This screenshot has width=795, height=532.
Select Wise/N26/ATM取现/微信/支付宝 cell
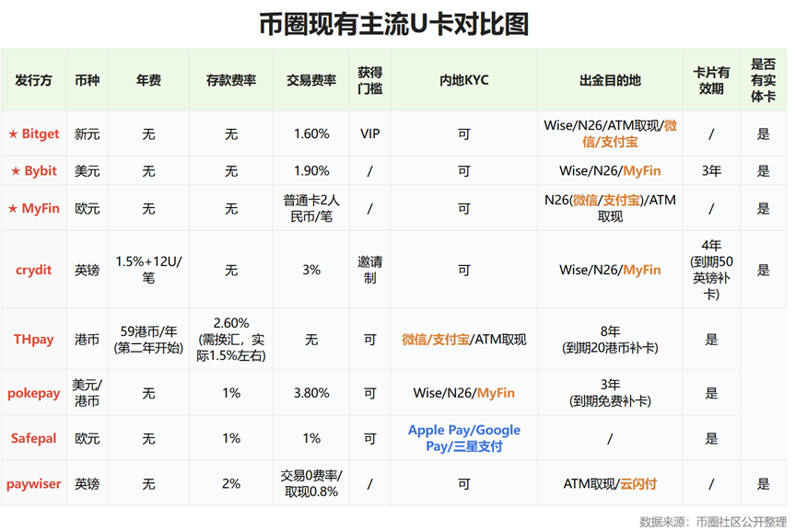click(x=610, y=133)
